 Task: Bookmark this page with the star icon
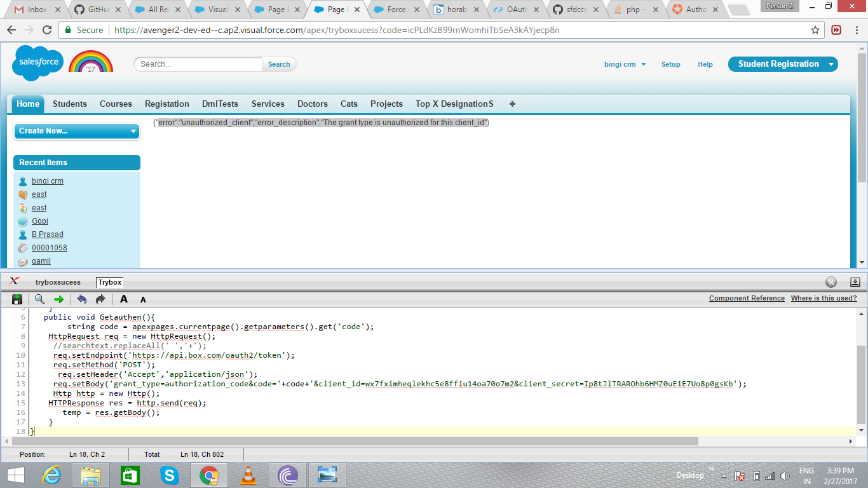click(815, 30)
